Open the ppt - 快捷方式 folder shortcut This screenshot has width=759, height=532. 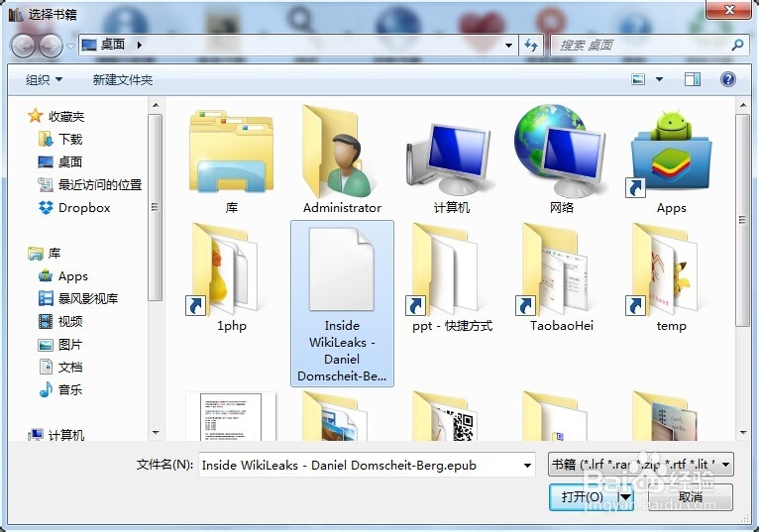451,276
